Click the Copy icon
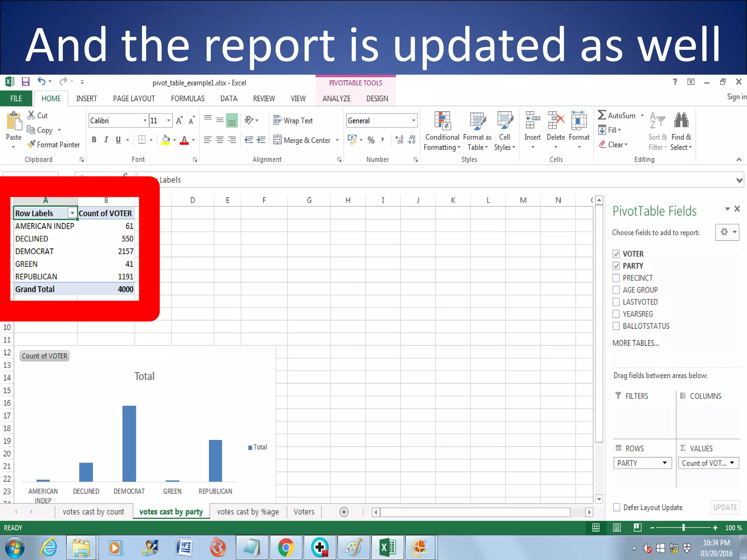Screen dimensions: 747x560 (31, 130)
